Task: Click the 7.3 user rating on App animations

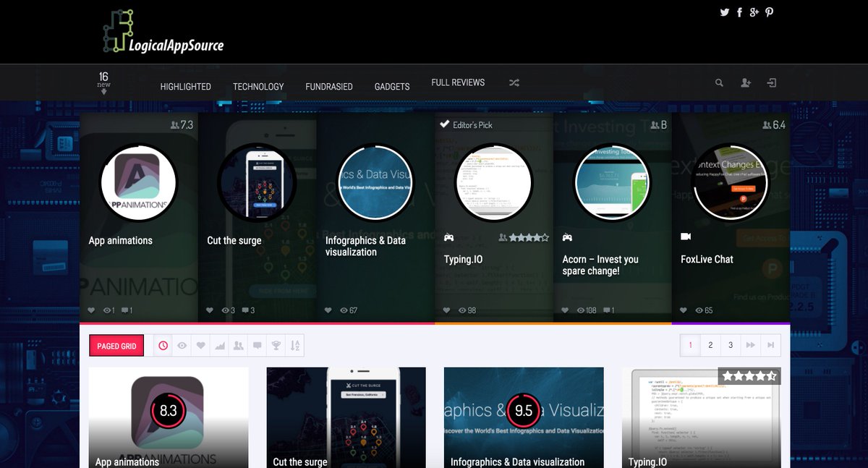Action: (182, 125)
